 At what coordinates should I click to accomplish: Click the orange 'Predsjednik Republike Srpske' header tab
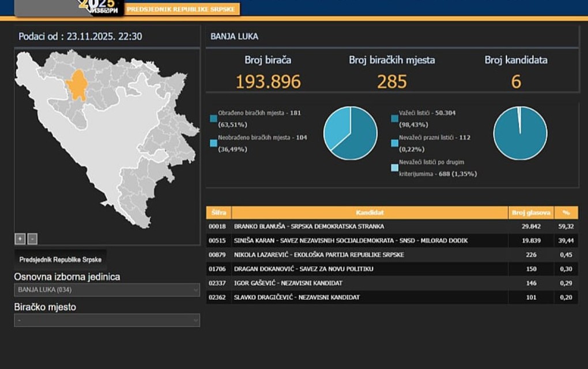[x=182, y=9]
